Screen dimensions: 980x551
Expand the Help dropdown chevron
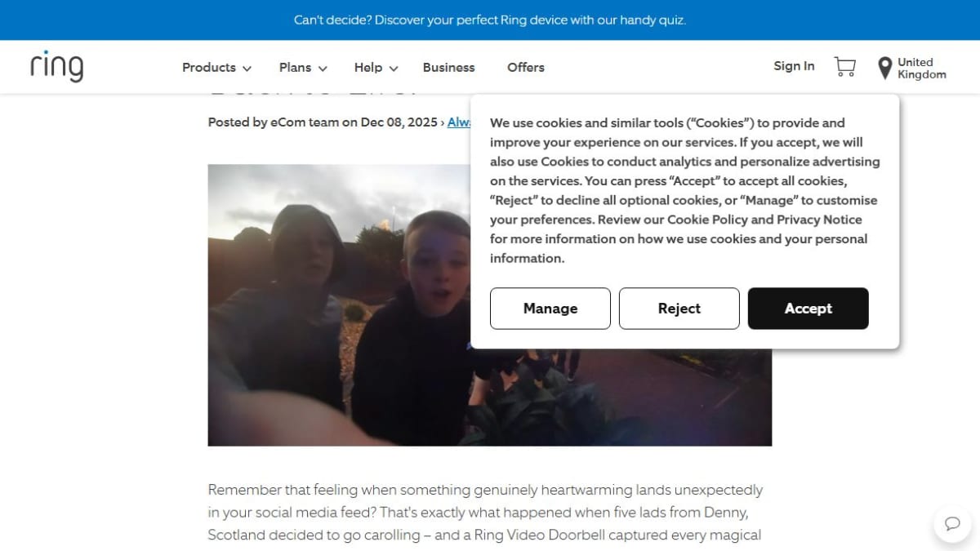[394, 69]
